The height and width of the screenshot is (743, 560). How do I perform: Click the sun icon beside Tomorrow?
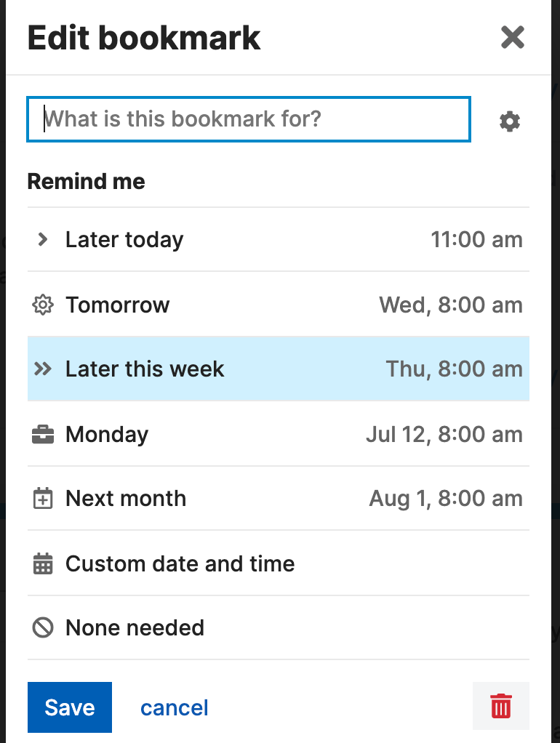click(x=43, y=305)
